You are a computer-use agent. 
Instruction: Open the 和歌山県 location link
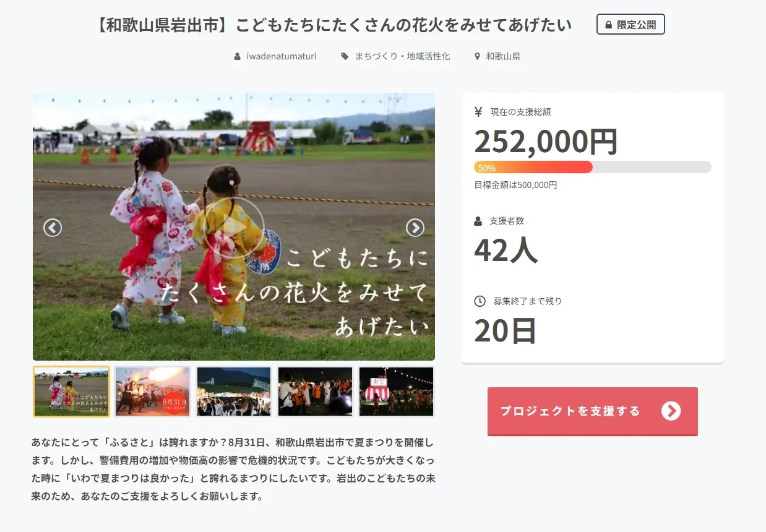coord(503,56)
